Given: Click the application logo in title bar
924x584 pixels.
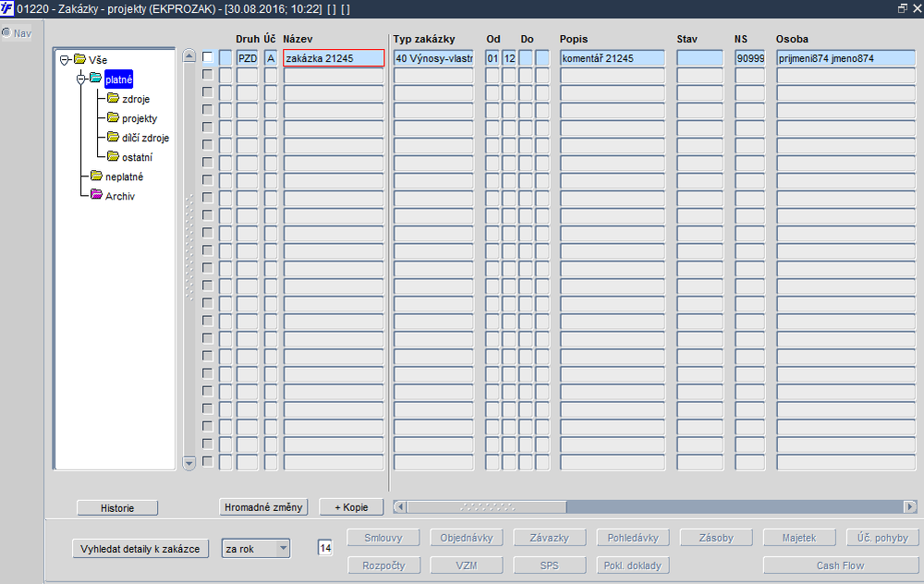Looking at the screenshot, I should tap(6, 8).
